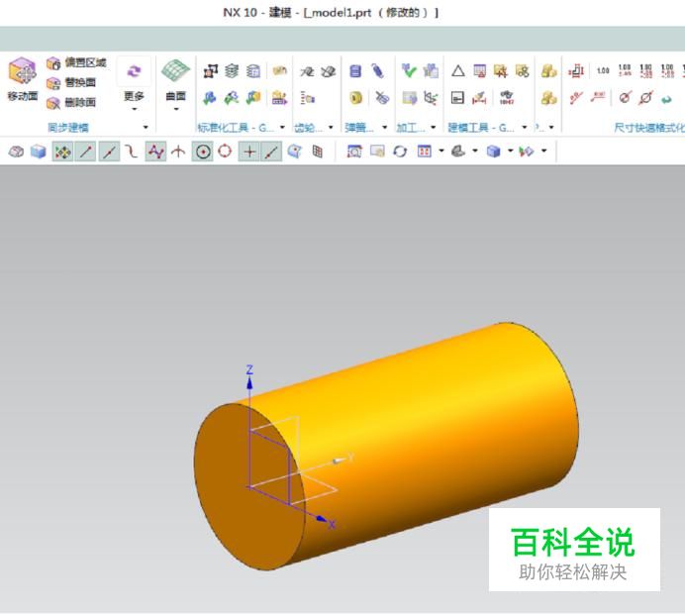Open the dropdown arrow next to the blue rendering-style cube
This screenshot has width=685, height=616.
[510, 151]
